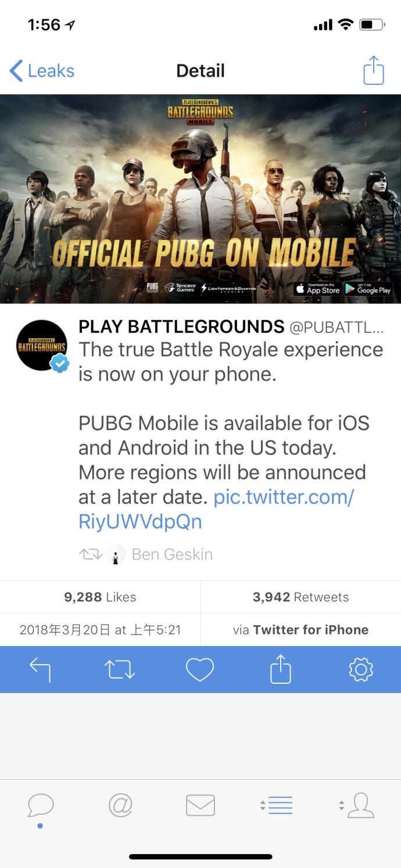The height and width of the screenshot is (868, 401).
Task: Open tweet actions gear icon
Action: coord(360,669)
